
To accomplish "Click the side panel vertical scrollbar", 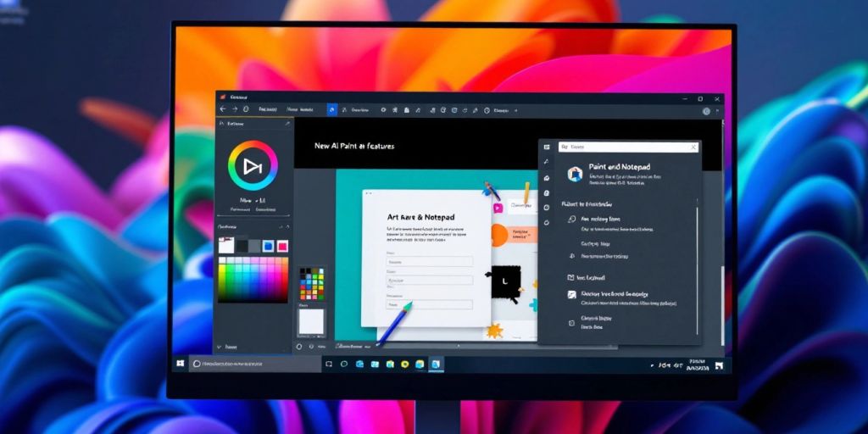I will coord(697,270).
